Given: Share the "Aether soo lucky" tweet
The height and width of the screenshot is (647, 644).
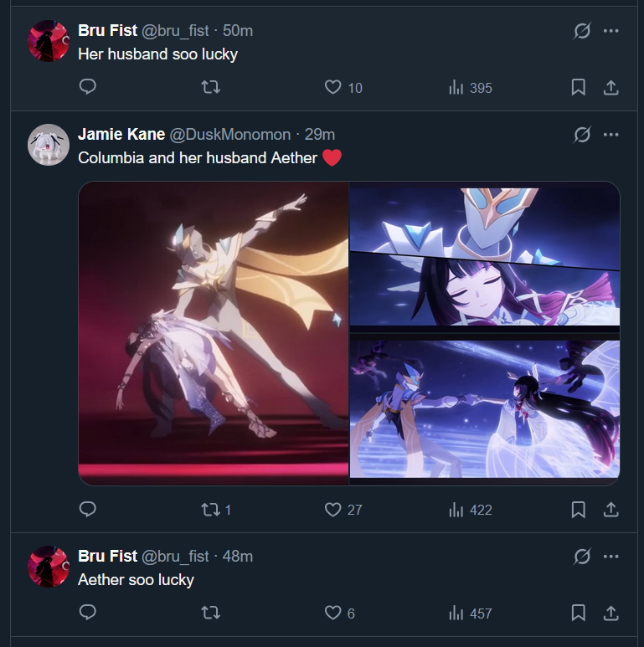Looking at the screenshot, I should pyautogui.click(x=611, y=613).
